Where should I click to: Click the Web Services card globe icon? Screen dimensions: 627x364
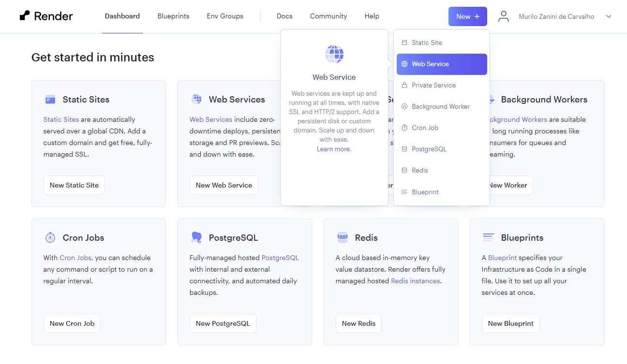point(196,100)
